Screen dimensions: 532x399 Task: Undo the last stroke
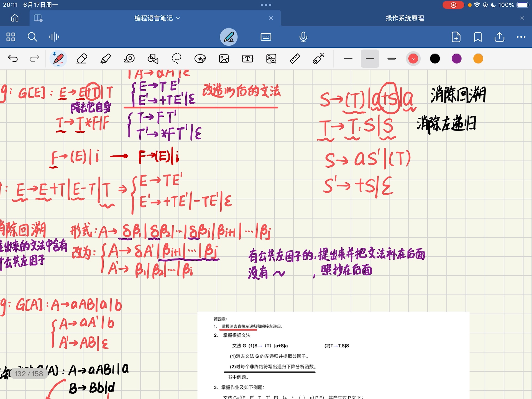[14, 58]
